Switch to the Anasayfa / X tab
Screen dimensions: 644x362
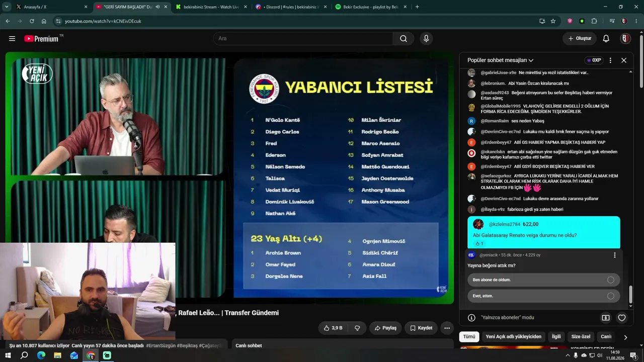click(50, 7)
